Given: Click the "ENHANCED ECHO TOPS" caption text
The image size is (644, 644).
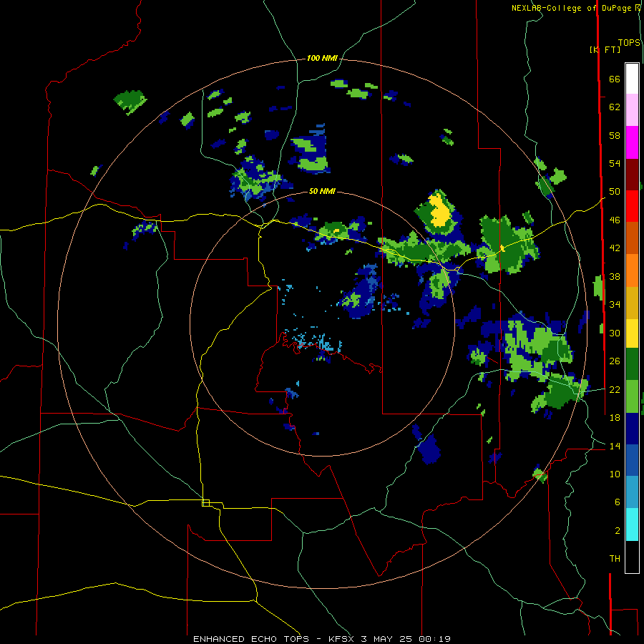Looking at the screenshot, I should [x=251, y=639].
